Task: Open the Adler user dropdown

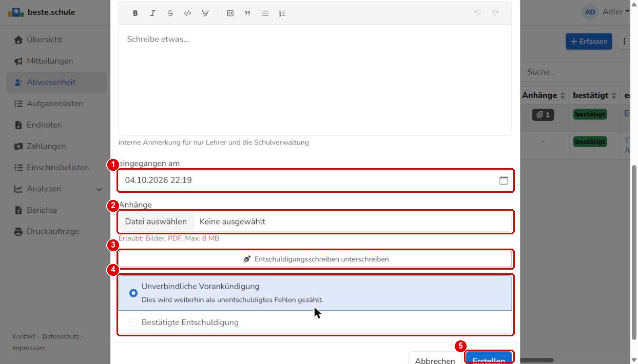Action: tap(616, 12)
